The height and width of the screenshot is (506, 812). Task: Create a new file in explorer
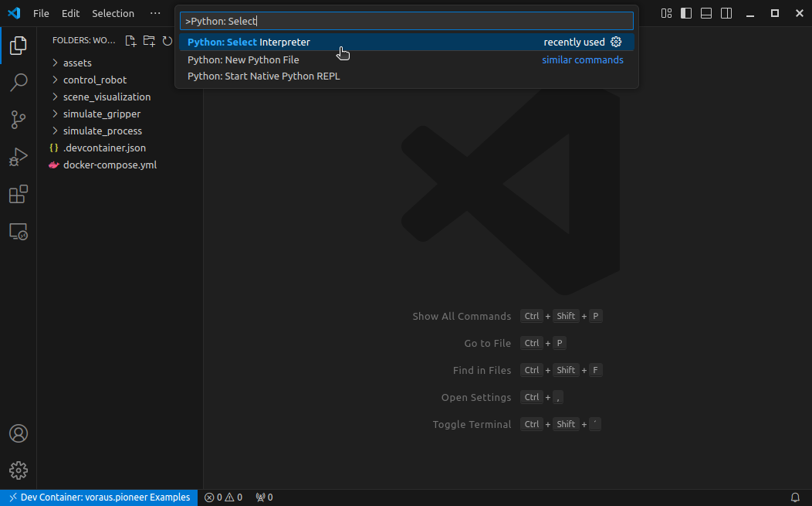pyautogui.click(x=130, y=41)
